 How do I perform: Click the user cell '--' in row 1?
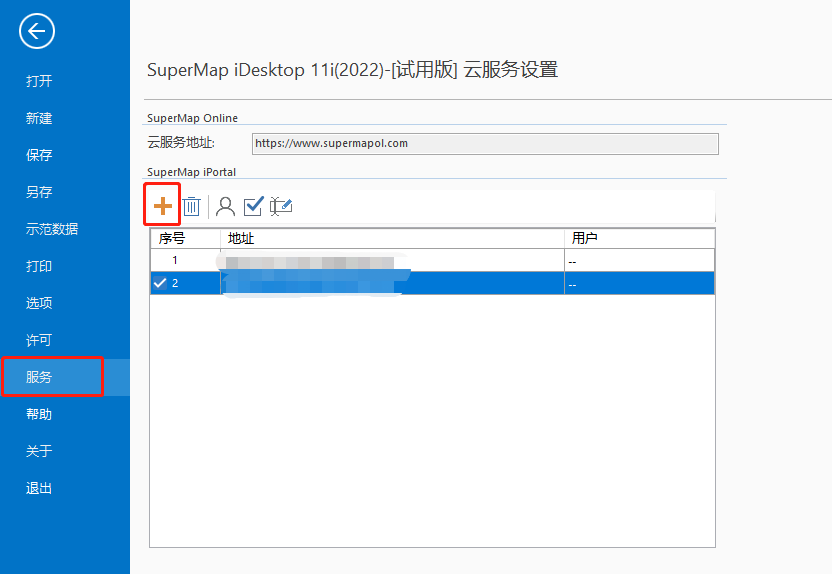click(639, 261)
